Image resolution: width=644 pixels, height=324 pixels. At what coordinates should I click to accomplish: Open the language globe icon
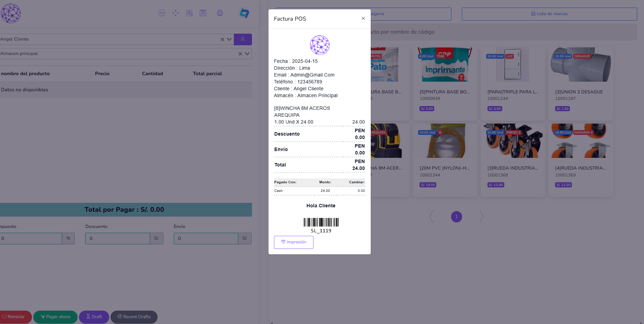click(x=220, y=13)
